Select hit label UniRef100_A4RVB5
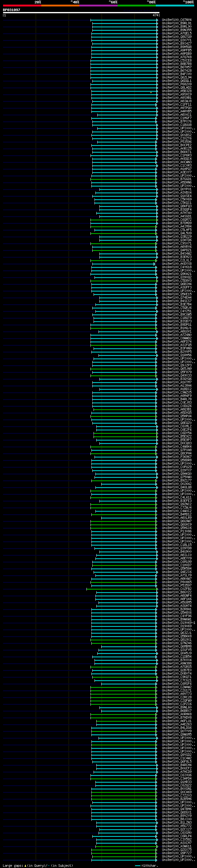The width and height of the screenshot is (197, 868). point(177,111)
